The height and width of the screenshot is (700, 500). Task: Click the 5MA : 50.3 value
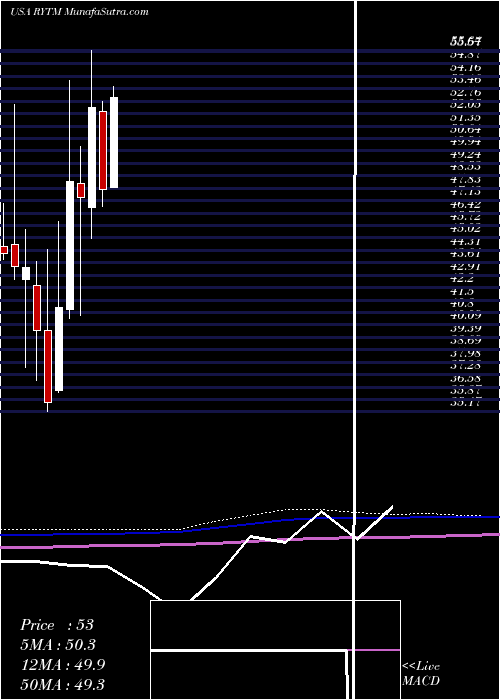[58, 644]
